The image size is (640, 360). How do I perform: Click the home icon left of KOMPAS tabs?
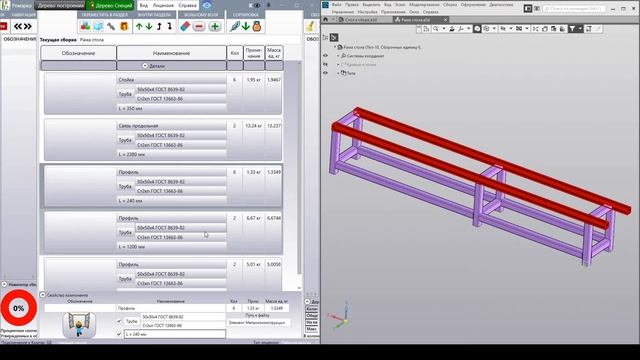coord(325,19)
